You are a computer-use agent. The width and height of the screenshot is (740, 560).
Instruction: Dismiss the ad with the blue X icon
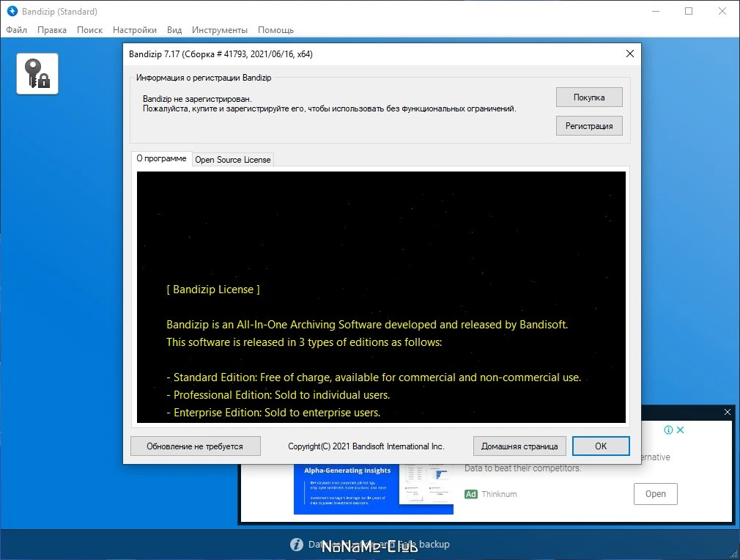pos(680,430)
